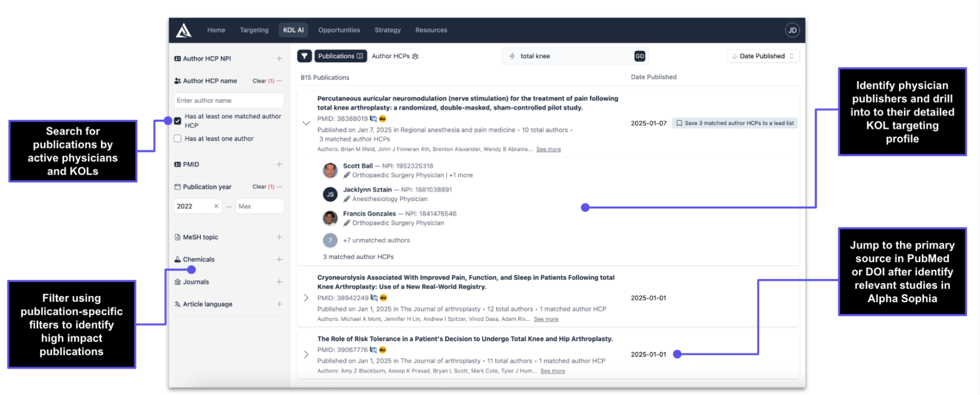
Task: Open the Targeting menu
Action: coord(254,30)
